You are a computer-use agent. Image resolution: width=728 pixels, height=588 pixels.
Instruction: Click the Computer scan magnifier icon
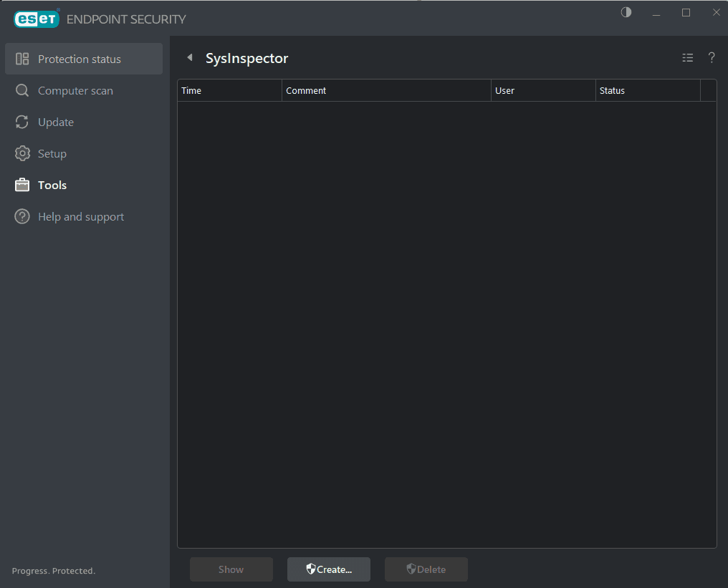(x=22, y=90)
